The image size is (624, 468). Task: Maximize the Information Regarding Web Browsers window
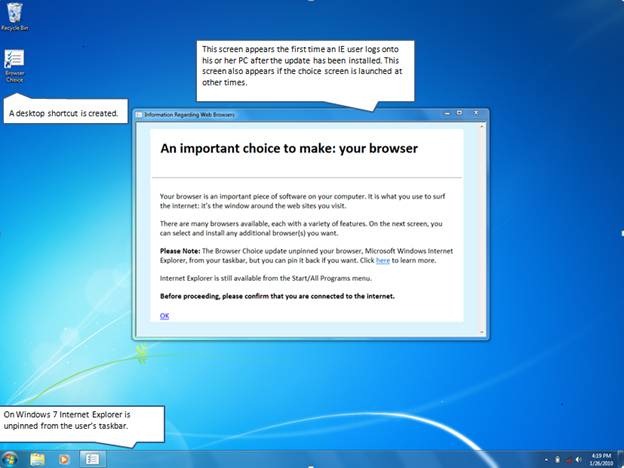[x=460, y=113]
